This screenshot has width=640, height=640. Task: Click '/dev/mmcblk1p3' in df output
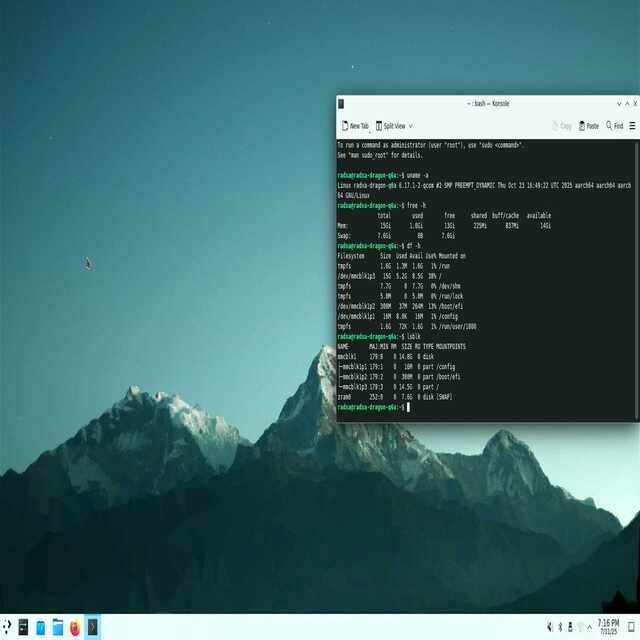(x=356, y=276)
